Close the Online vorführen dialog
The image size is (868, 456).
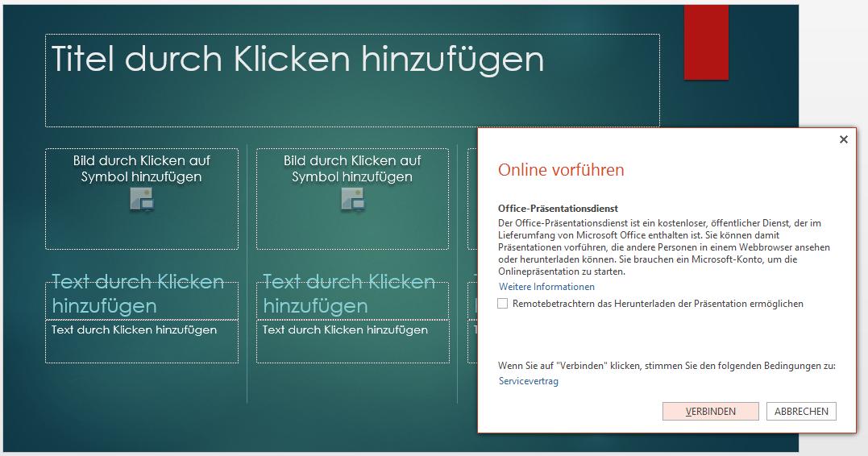click(843, 139)
